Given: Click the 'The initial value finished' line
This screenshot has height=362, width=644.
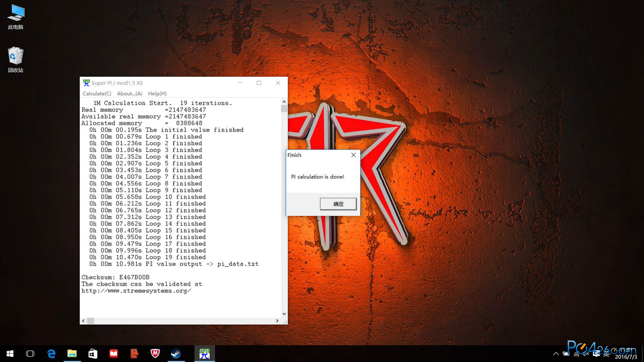Looking at the screenshot, I should [167, 130].
